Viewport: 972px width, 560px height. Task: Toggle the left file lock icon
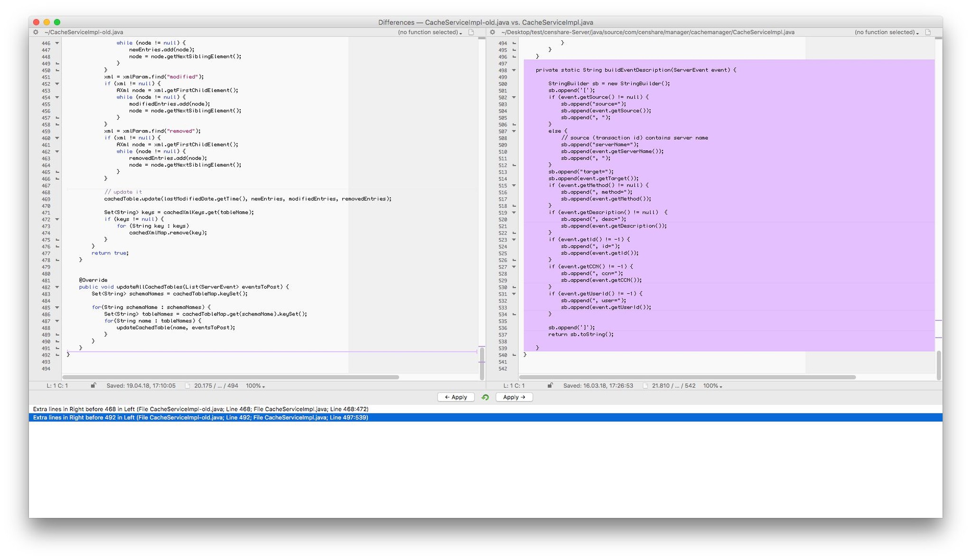[93, 386]
